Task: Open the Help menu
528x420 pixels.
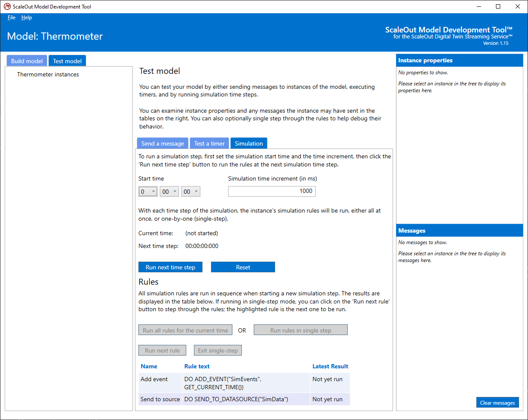Action: [x=26, y=17]
